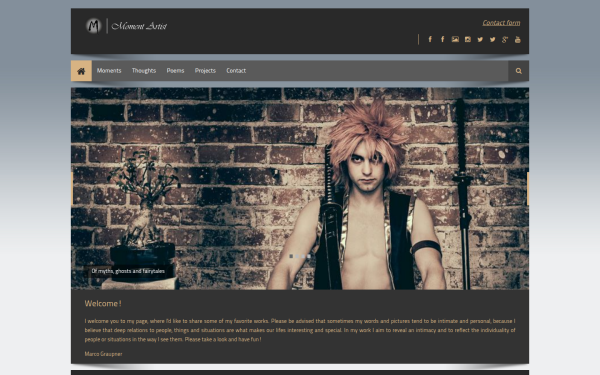The height and width of the screenshot is (375, 600).
Task: Select the third slider pagination dot
Action: (303, 256)
